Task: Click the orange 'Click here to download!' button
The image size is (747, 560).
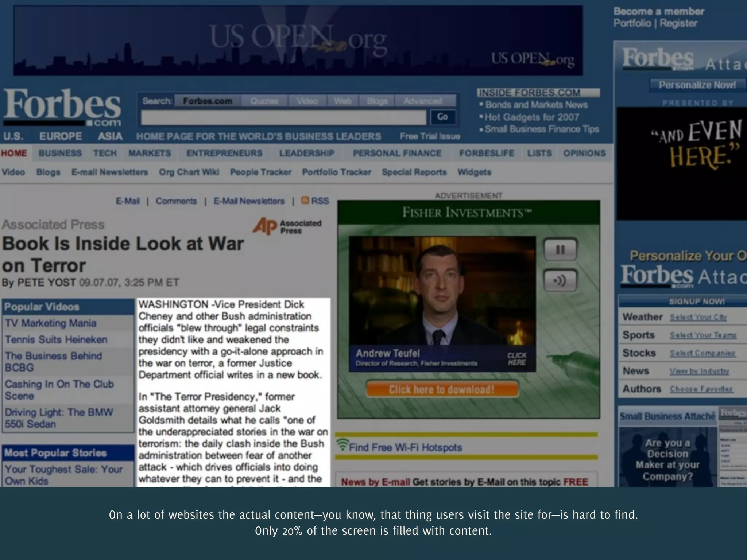Action: coord(442,389)
